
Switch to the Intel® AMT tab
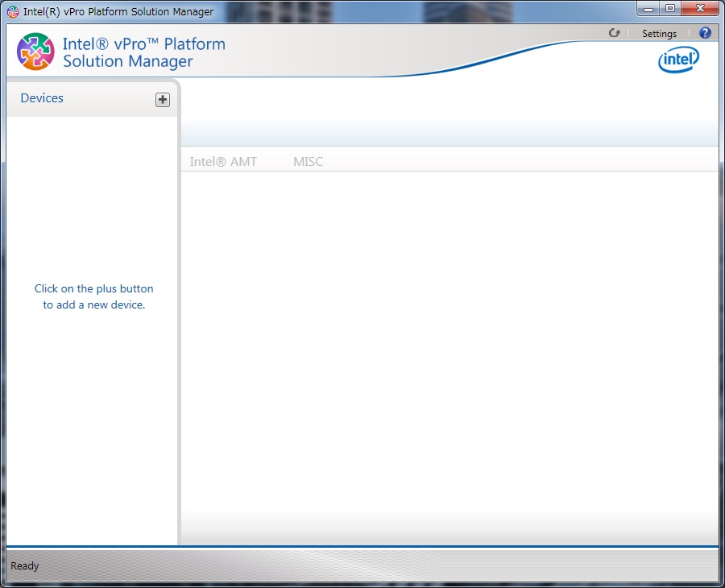click(223, 161)
